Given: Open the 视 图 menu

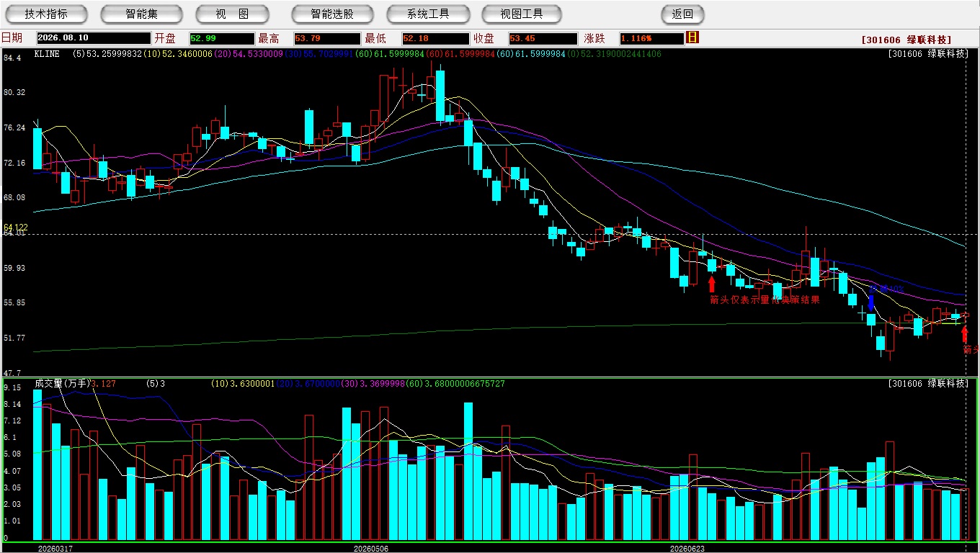Looking at the screenshot, I should 232,14.
